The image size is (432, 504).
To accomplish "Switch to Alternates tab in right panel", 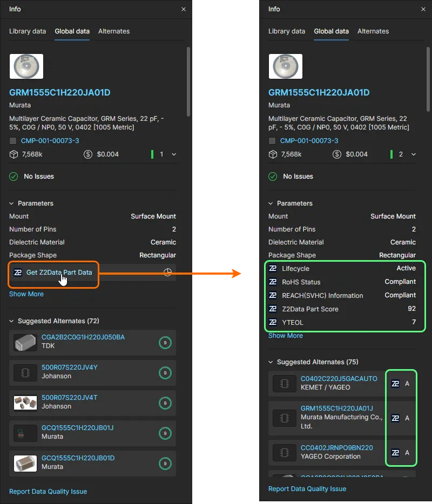I will coord(373,31).
